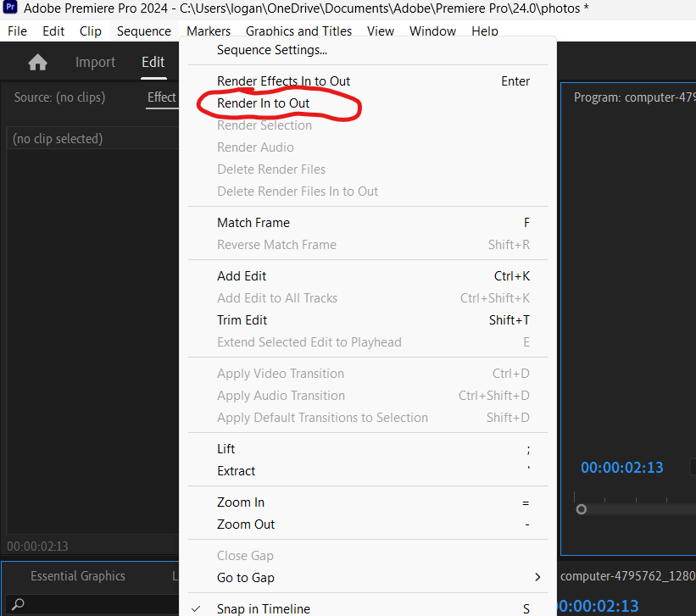Open the Sequence menu

click(x=143, y=31)
